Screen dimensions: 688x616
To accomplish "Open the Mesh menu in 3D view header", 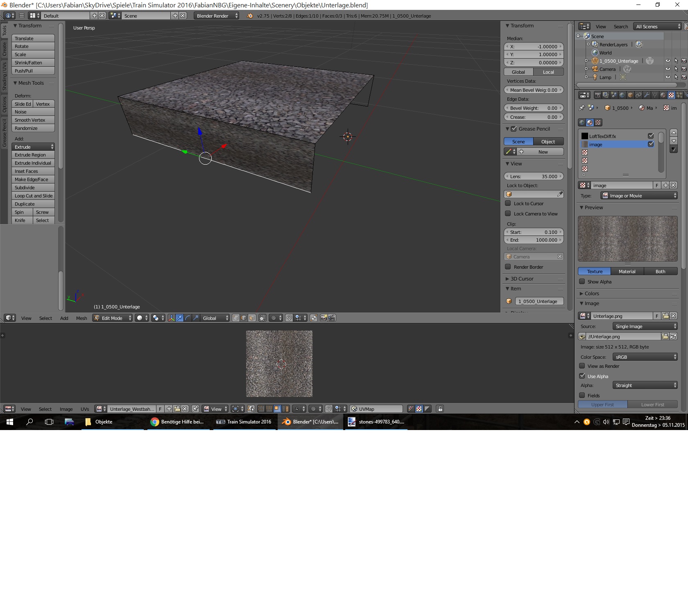I will (81, 318).
